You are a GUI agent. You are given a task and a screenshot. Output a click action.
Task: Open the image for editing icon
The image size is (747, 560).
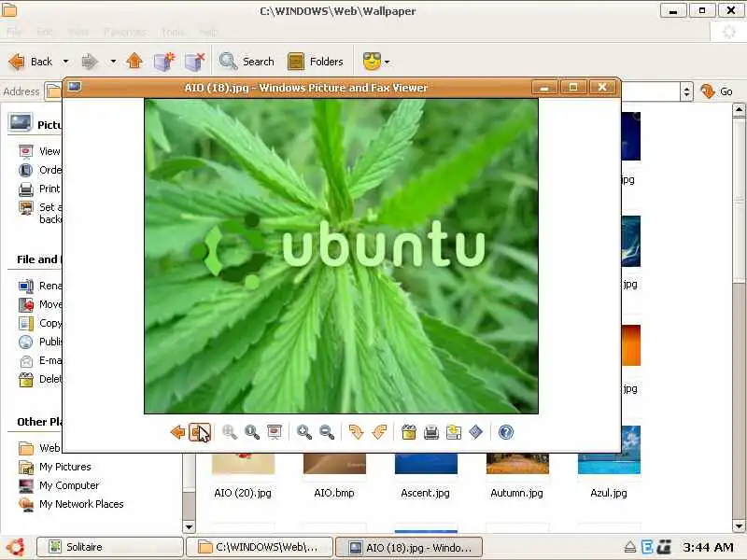point(476,432)
